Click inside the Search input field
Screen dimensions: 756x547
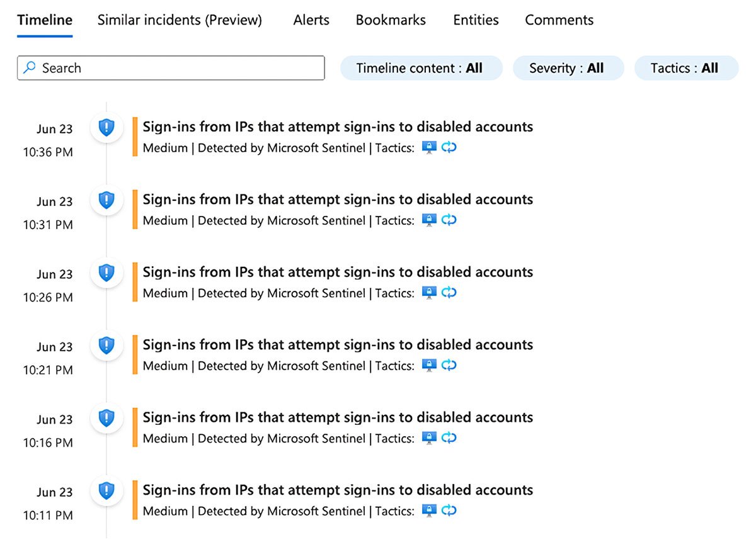click(x=170, y=67)
